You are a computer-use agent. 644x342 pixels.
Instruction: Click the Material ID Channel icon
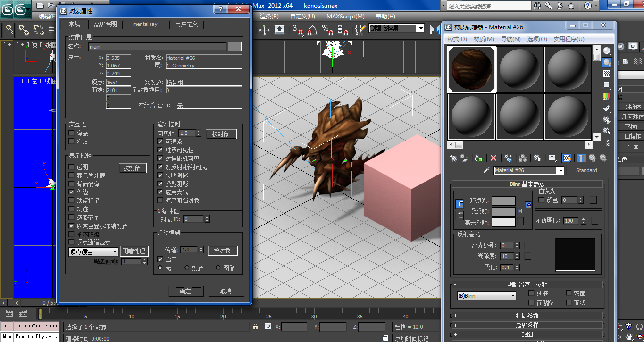coord(552,158)
